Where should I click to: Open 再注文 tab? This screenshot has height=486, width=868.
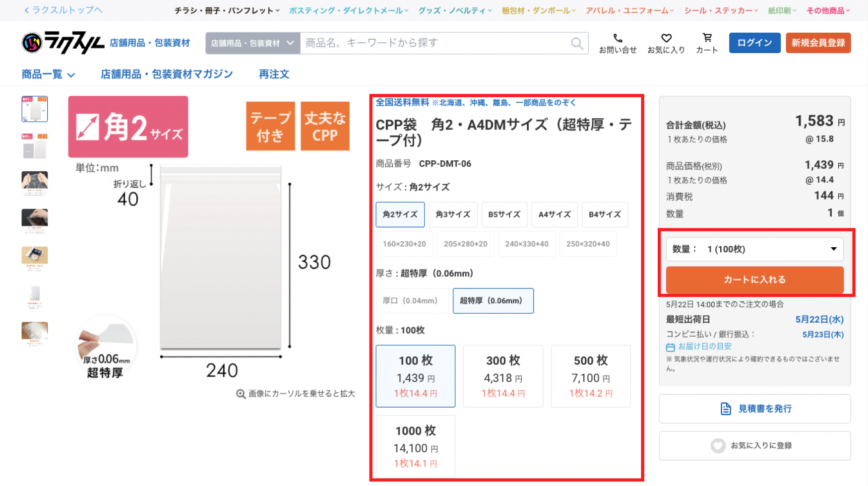pos(274,74)
